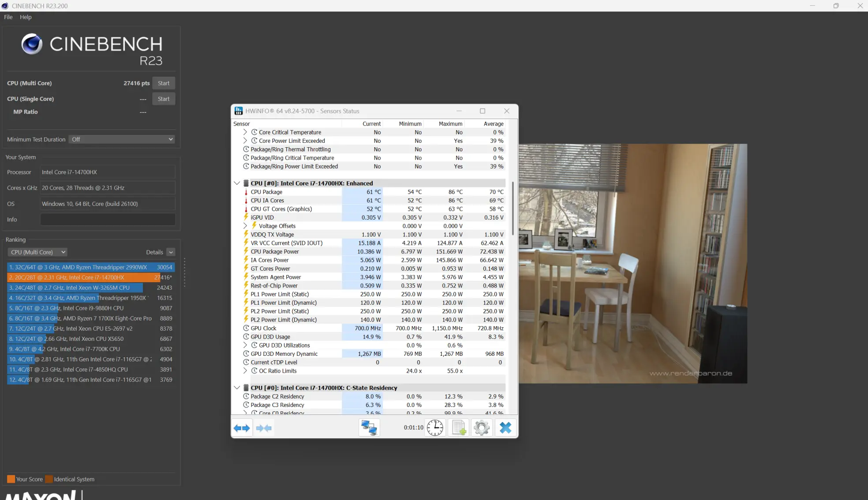The height and width of the screenshot is (500, 868).
Task: Click thermometer icon beside CPU Package
Action: 246,192
